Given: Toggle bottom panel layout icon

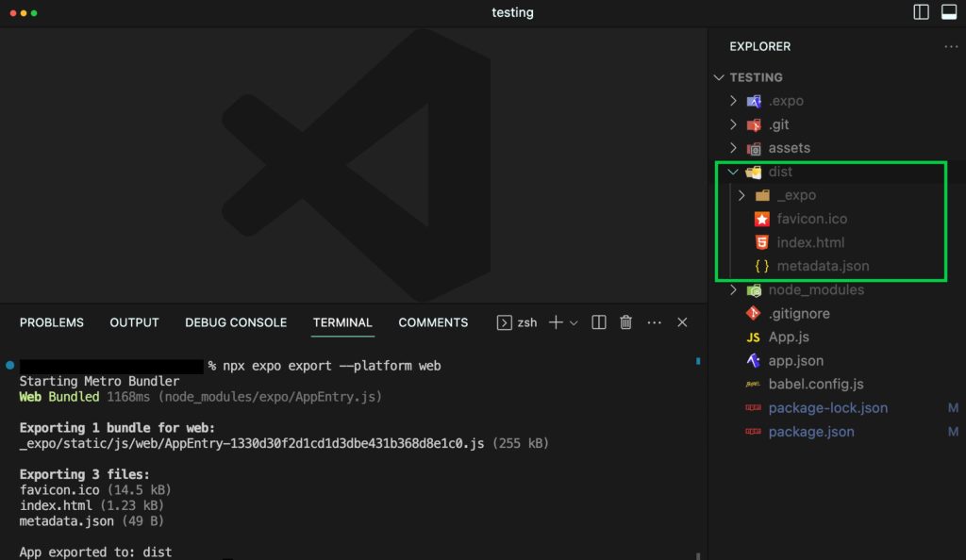Looking at the screenshot, I should (x=949, y=12).
